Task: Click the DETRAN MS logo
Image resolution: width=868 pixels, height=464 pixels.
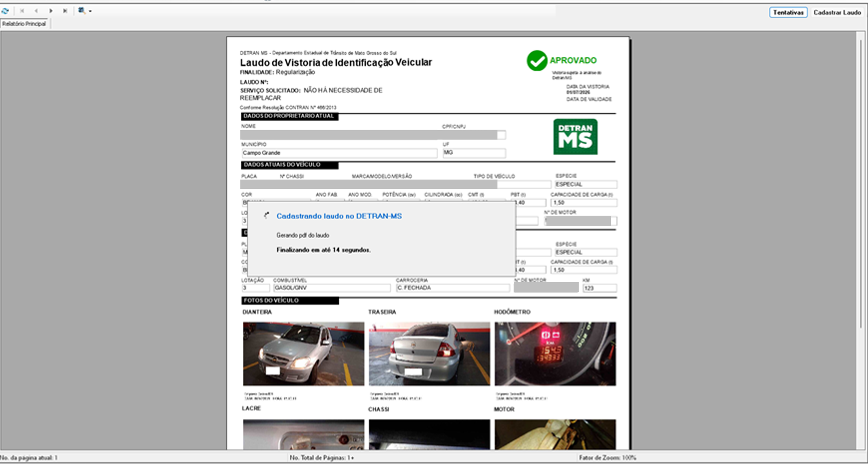Action: [x=575, y=137]
